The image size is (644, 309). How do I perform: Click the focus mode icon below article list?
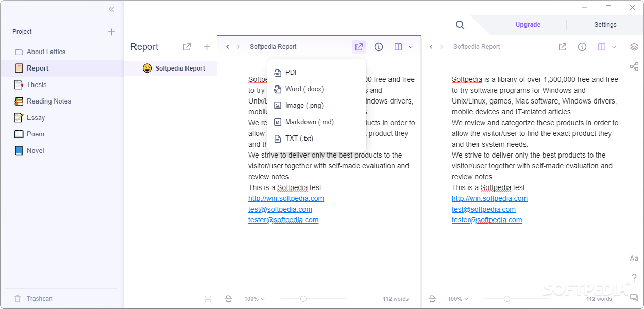(x=208, y=299)
